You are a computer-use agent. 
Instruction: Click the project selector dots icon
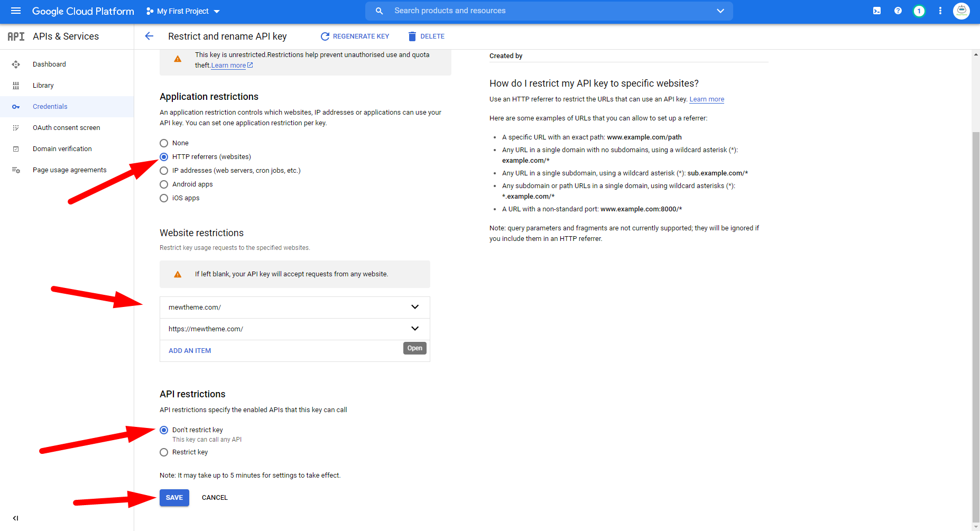pyautogui.click(x=150, y=11)
